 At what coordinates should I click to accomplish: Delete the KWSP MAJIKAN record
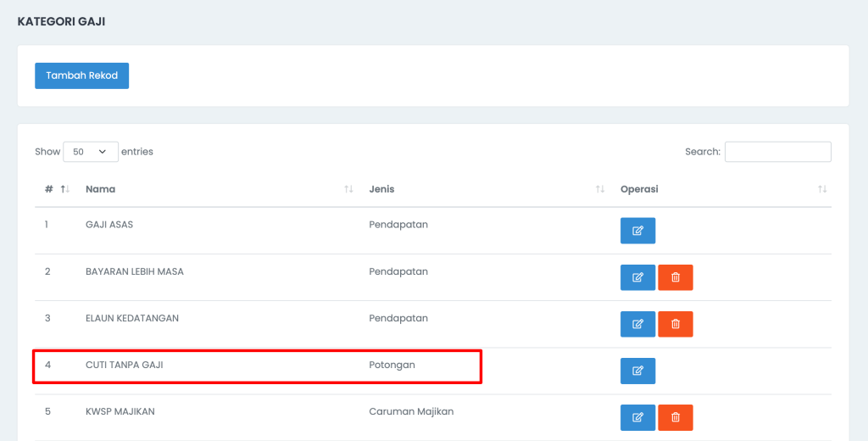point(676,417)
